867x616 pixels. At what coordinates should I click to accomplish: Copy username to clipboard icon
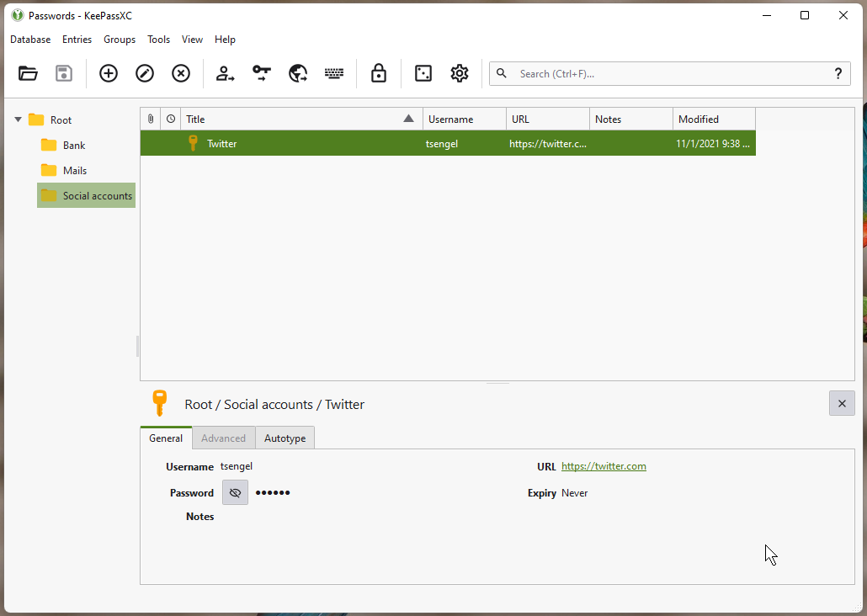tap(225, 73)
